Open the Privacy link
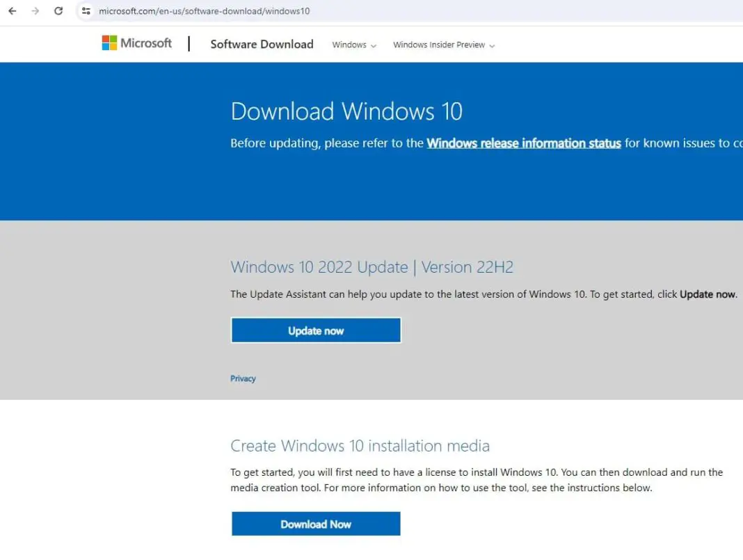This screenshot has height=560, width=743. pos(243,378)
